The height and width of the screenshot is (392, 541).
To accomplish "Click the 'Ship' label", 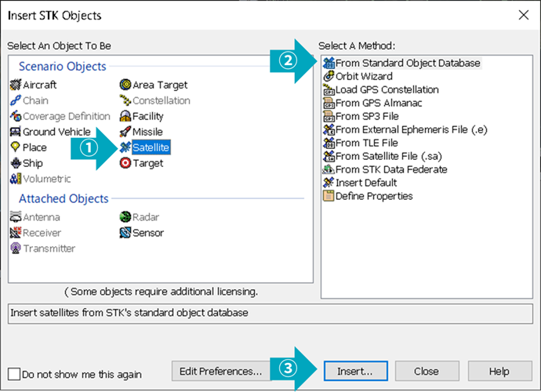I will 33,163.
